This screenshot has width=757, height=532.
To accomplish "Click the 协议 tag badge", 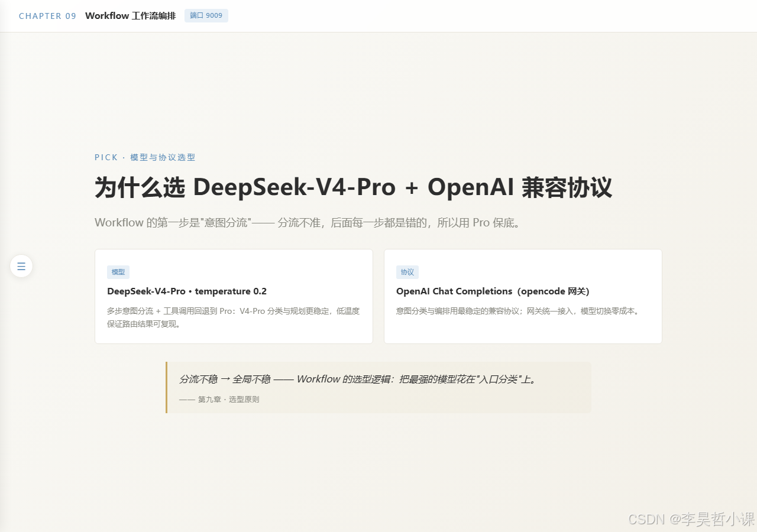I will 407,272.
